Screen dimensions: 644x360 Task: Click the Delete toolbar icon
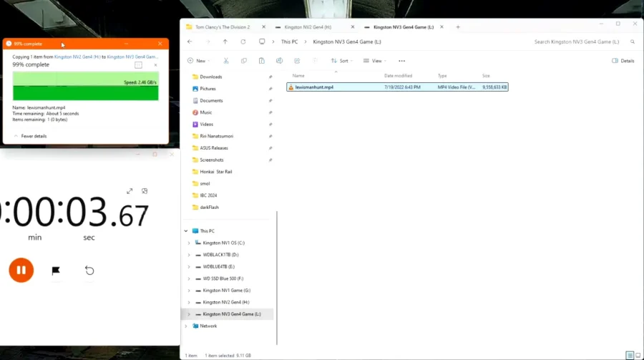click(315, 61)
